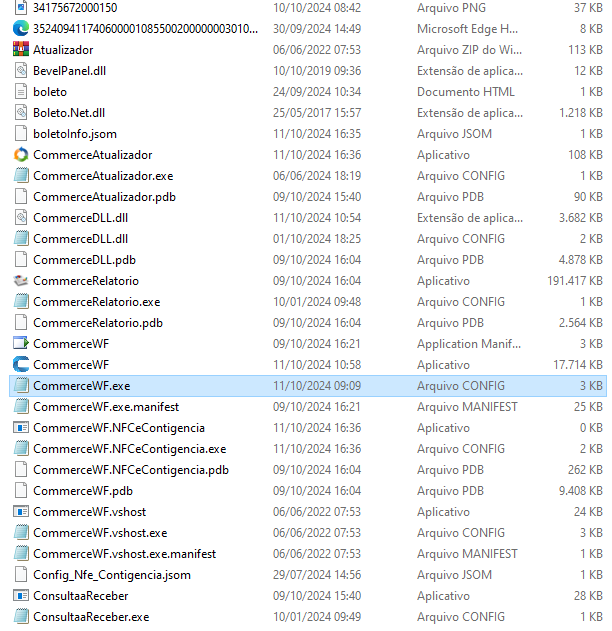Viewport: 612px width, 631px height.
Task: Select the CommerceDLL.pdb file
Action: (x=84, y=260)
